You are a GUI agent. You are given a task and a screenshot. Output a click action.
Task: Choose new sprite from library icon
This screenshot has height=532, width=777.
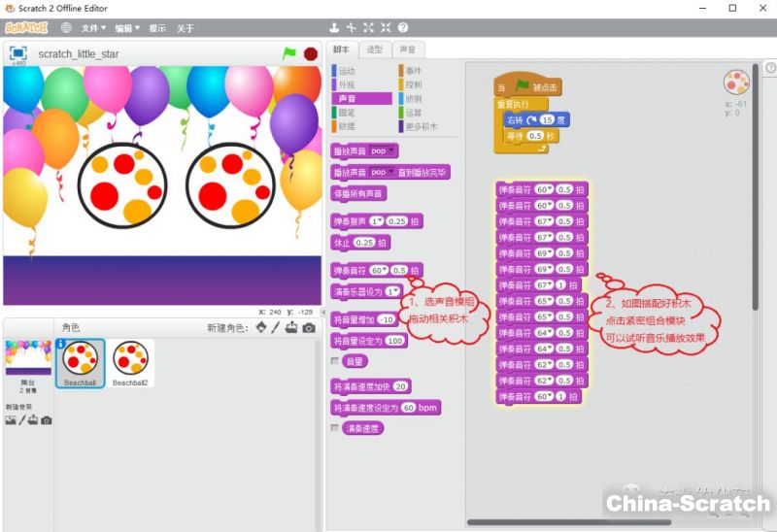point(261,328)
